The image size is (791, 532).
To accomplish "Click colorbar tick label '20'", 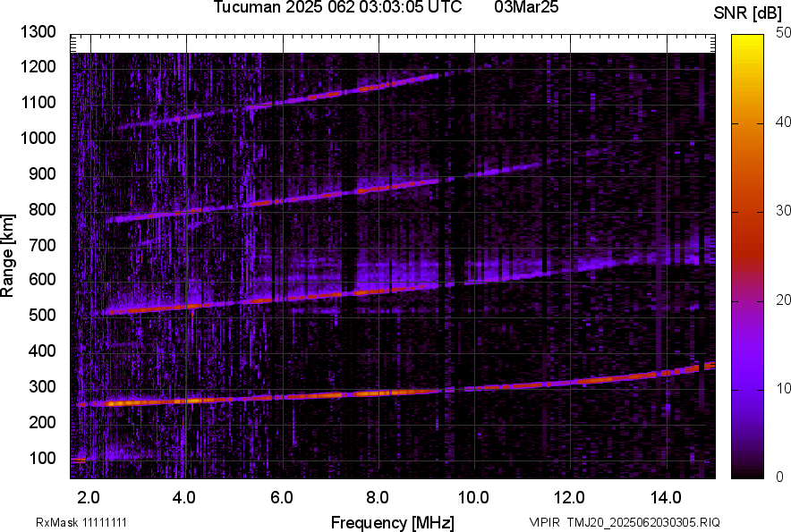I will click(783, 300).
